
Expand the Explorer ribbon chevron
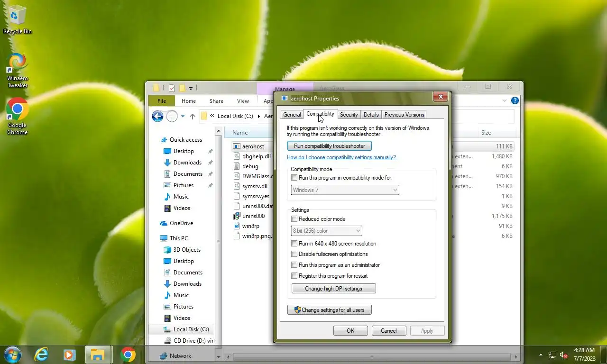[x=505, y=100]
